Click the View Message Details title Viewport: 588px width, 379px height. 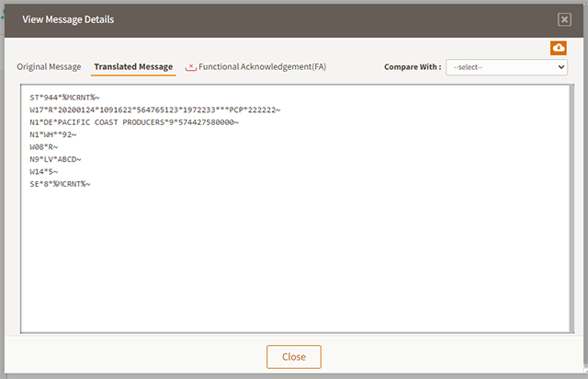point(68,19)
